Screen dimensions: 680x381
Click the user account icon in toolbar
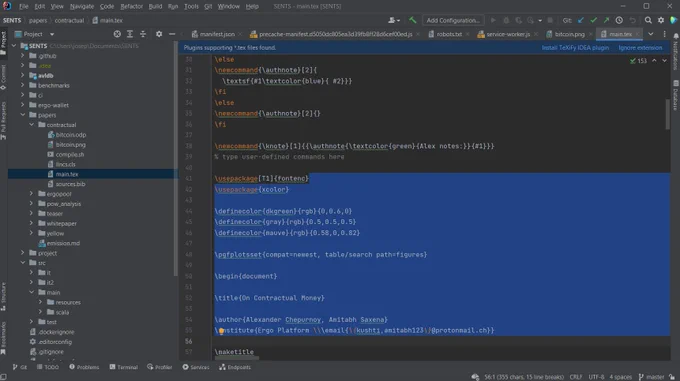click(x=394, y=20)
